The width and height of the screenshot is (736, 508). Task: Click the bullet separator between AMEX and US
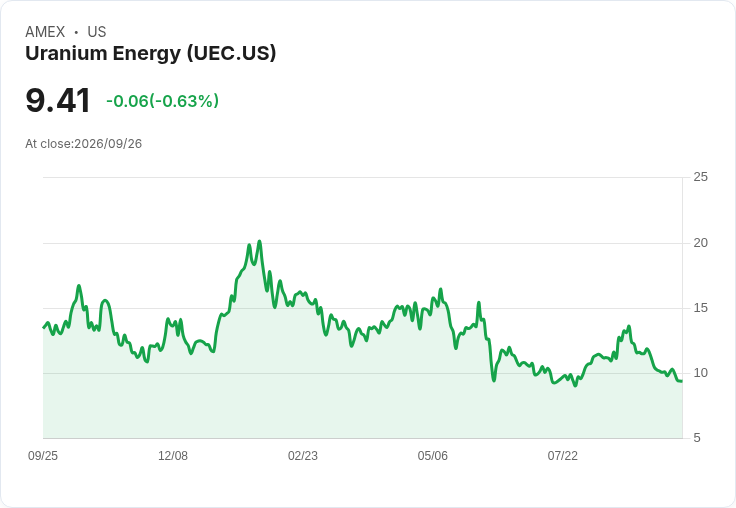[76, 32]
